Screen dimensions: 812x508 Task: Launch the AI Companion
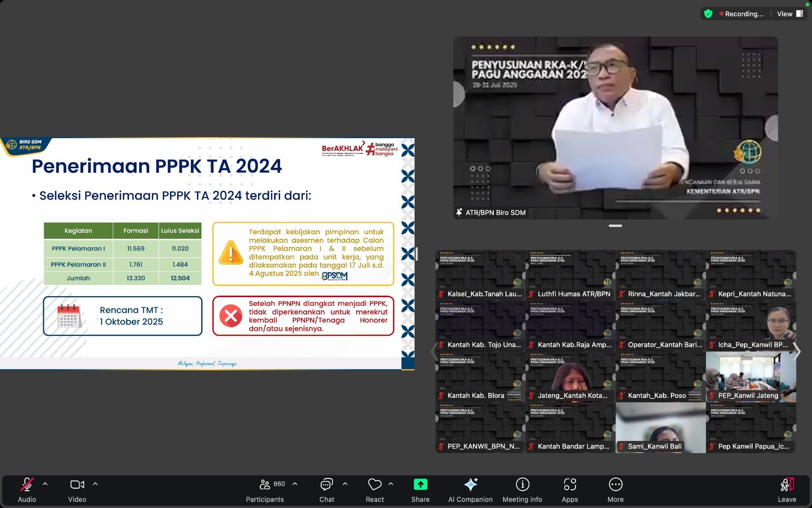click(x=470, y=485)
